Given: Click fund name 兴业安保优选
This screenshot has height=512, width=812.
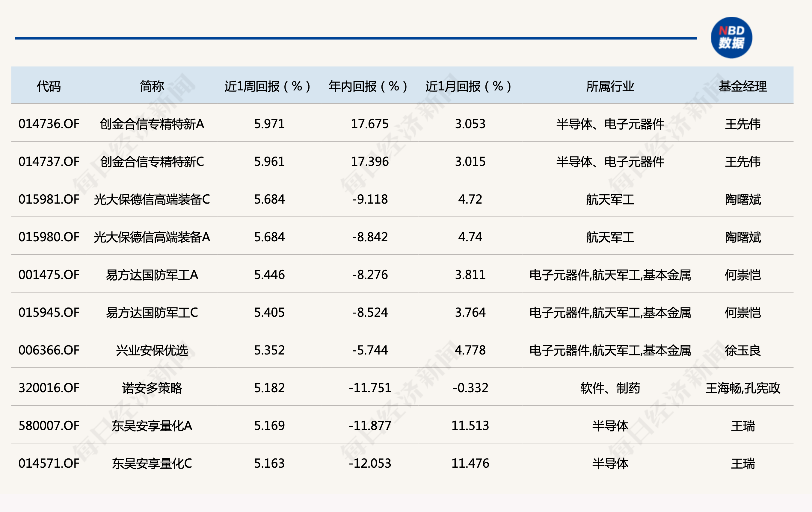Looking at the screenshot, I should coord(152,350).
